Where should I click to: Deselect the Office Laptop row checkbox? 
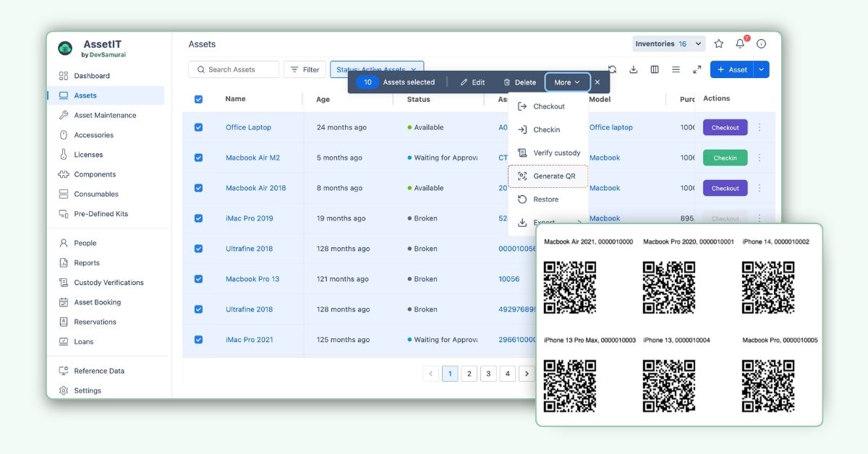coord(198,127)
